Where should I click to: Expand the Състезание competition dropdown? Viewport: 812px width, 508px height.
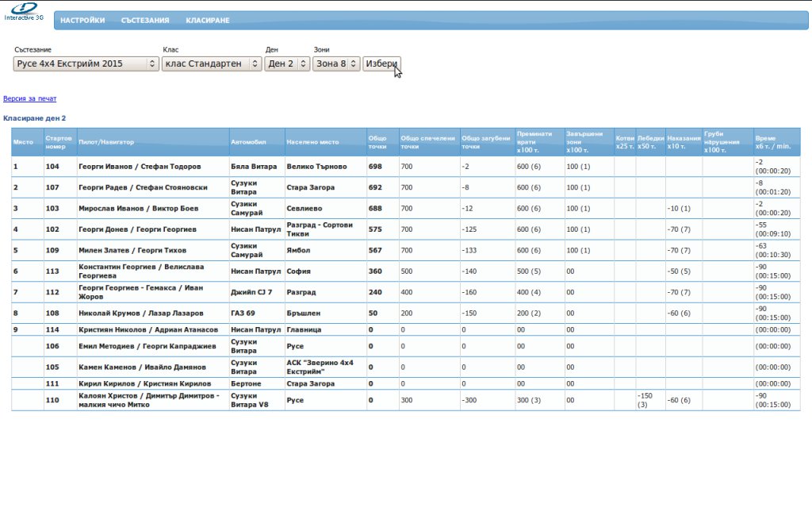click(86, 63)
